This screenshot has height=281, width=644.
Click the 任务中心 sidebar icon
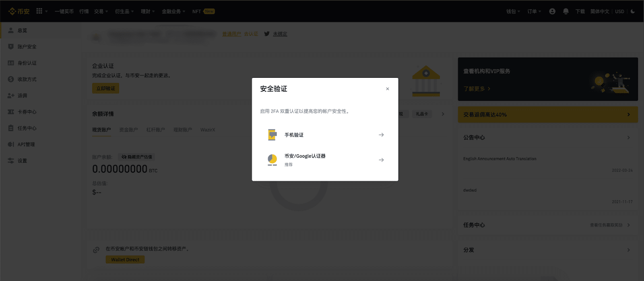[x=11, y=128]
